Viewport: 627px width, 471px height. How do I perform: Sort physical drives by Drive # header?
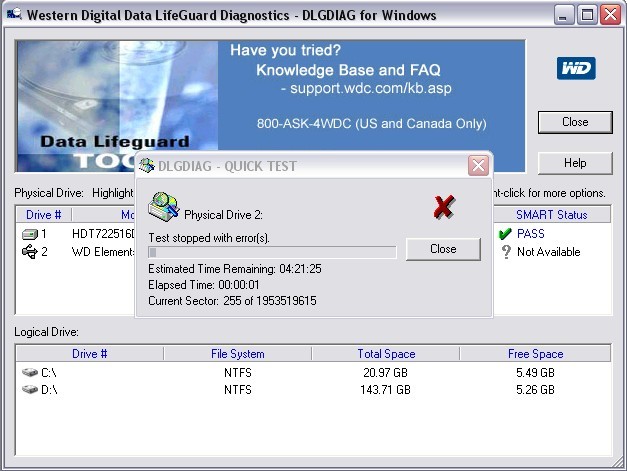[x=44, y=215]
